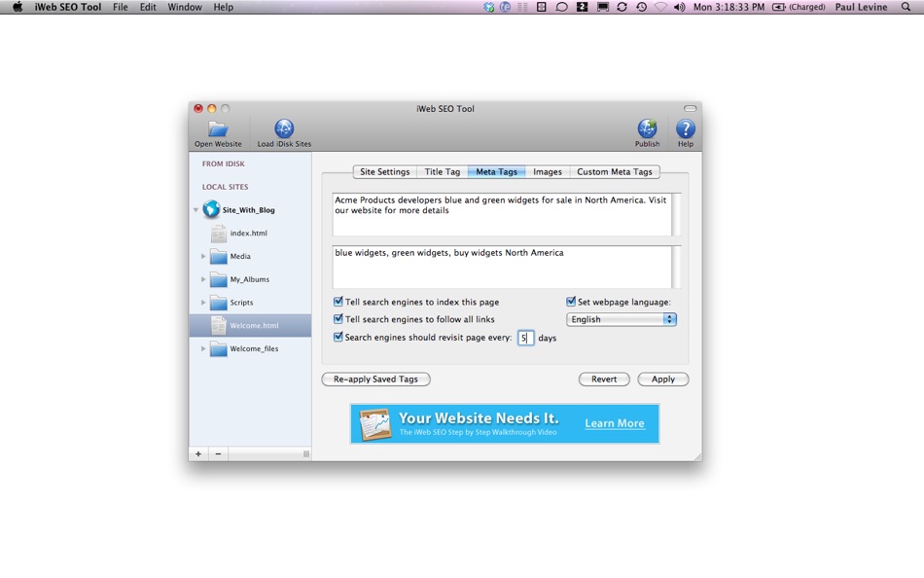924x578 pixels.
Task: Click the revisit days number field
Action: pyautogui.click(x=525, y=338)
